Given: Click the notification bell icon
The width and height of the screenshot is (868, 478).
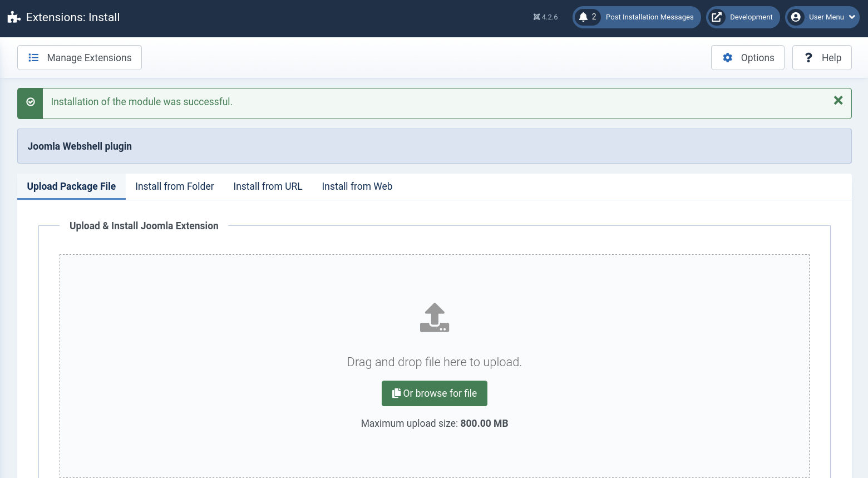Looking at the screenshot, I should pos(583,17).
